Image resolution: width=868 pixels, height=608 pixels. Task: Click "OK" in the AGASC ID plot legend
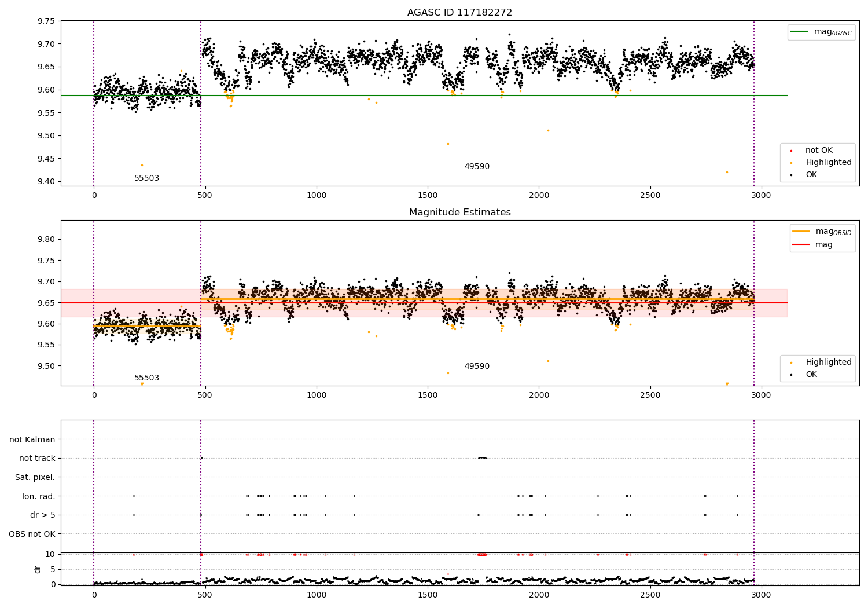tap(811, 175)
